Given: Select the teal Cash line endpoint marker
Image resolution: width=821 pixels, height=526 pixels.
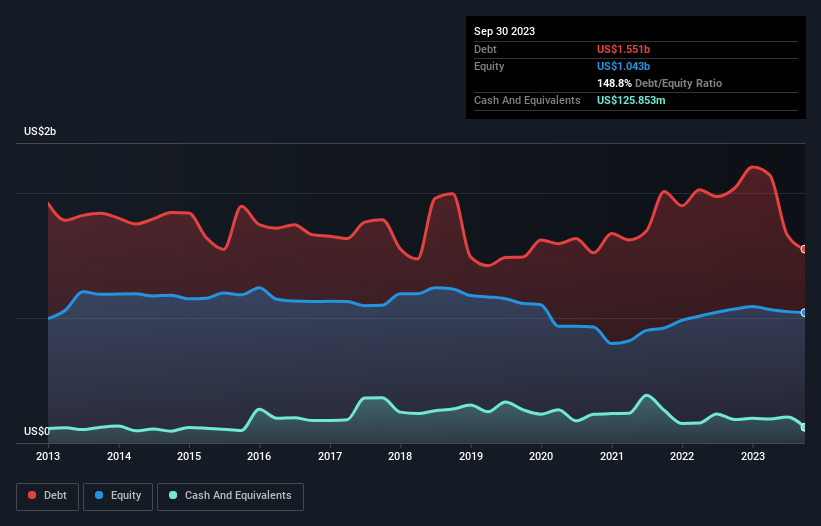Looking at the screenshot, I should click(803, 427).
